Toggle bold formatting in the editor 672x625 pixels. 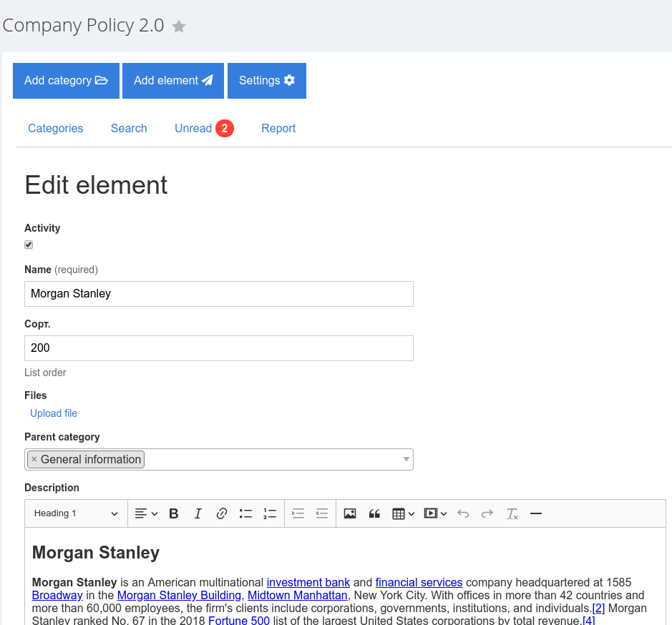click(x=174, y=513)
